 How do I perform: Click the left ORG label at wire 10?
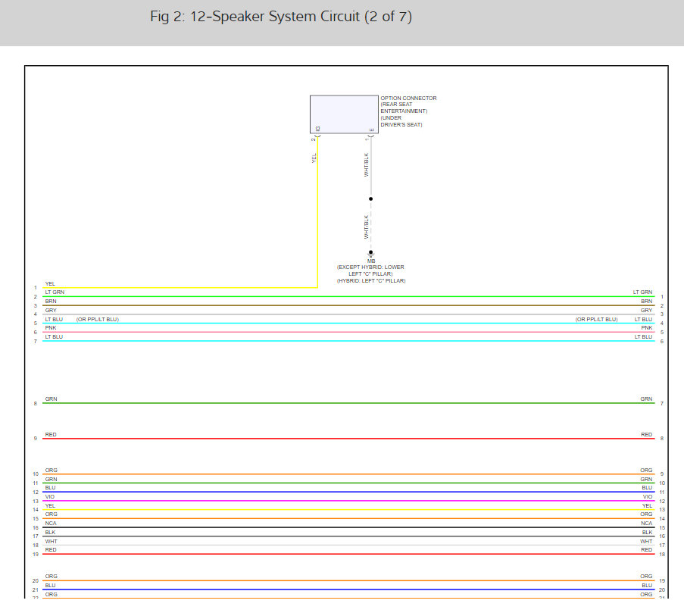(51, 471)
